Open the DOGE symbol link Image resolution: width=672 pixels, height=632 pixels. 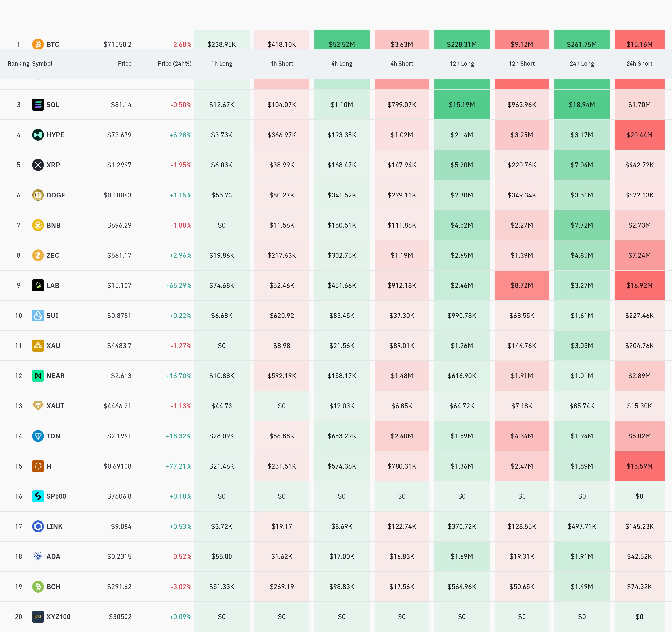coord(56,195)
